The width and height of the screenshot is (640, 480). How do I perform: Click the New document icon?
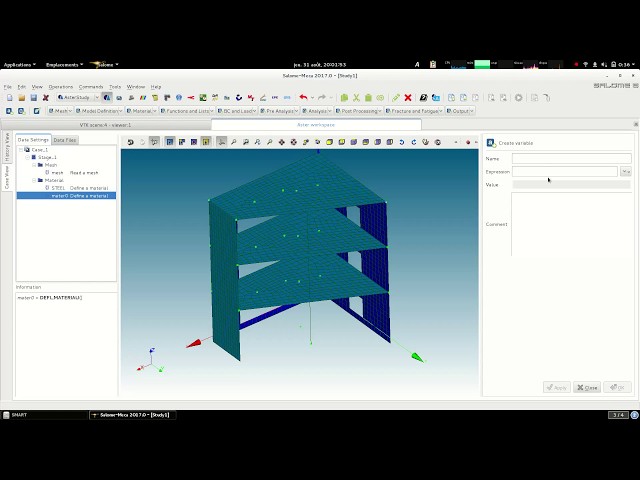[x=10, y=98]
